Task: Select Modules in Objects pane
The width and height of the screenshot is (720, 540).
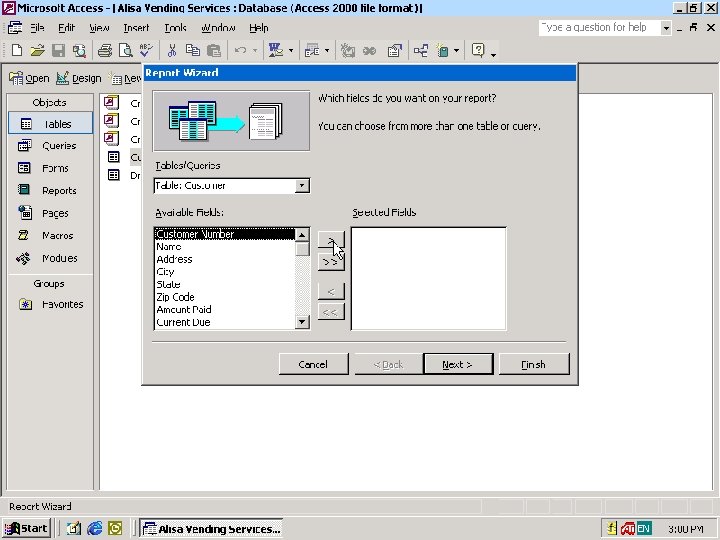Action: [x=51, y=258]
